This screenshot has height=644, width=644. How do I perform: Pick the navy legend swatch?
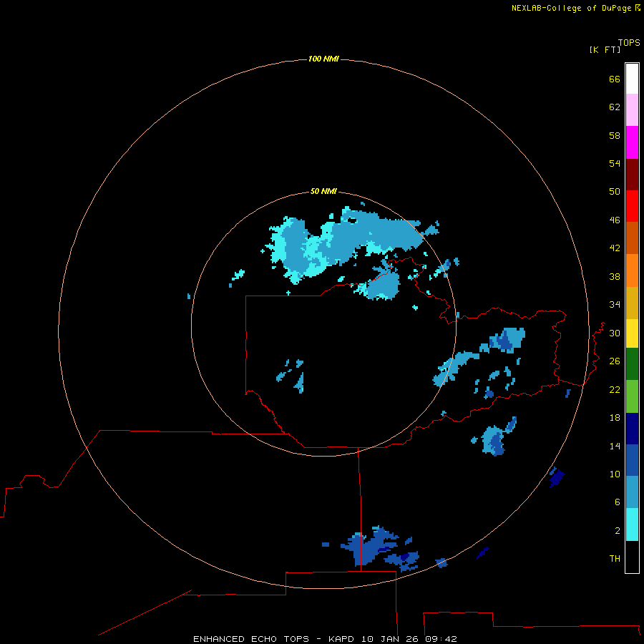click(x=632, y=429)
